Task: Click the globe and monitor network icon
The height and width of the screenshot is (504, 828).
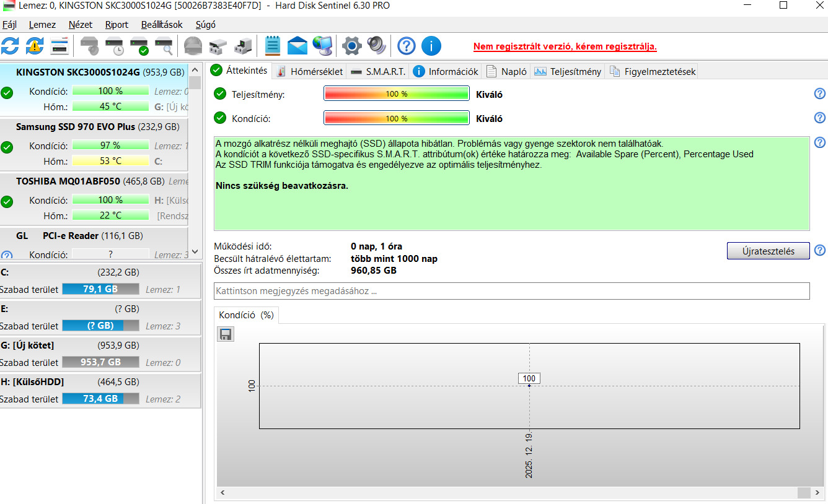Action: [x=322, y=46]
